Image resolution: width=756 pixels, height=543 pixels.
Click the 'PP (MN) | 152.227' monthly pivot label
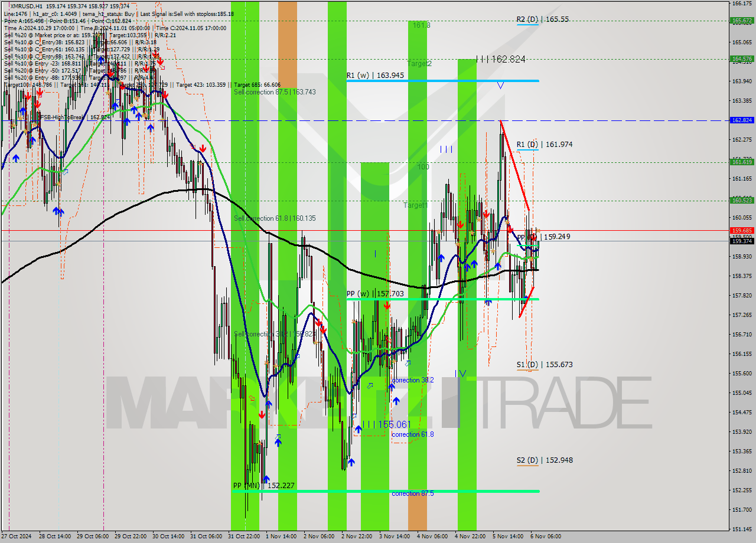pyautogui.click(x=263, y=486)
